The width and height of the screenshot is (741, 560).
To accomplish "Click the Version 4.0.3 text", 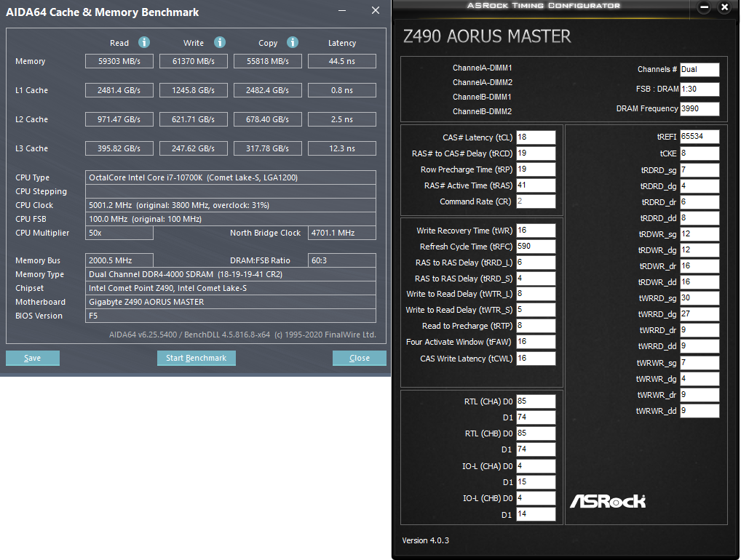I will pos(425,540).
